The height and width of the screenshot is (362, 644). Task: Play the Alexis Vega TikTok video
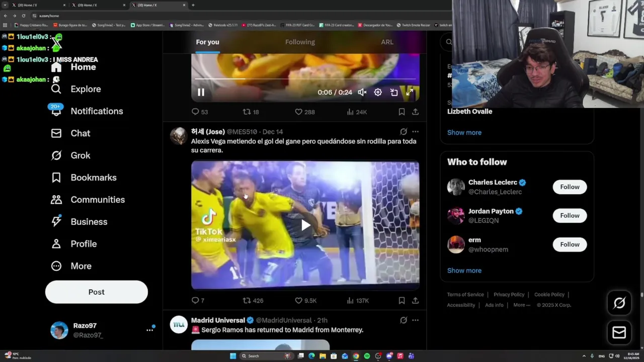click(x=305, y=225)
